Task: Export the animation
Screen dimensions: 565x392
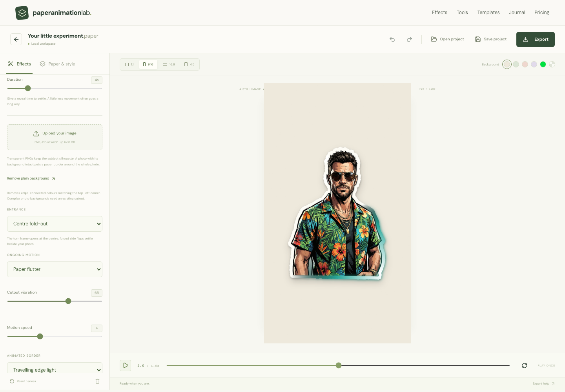Action: pyautogui.click(x=536, y=39)
